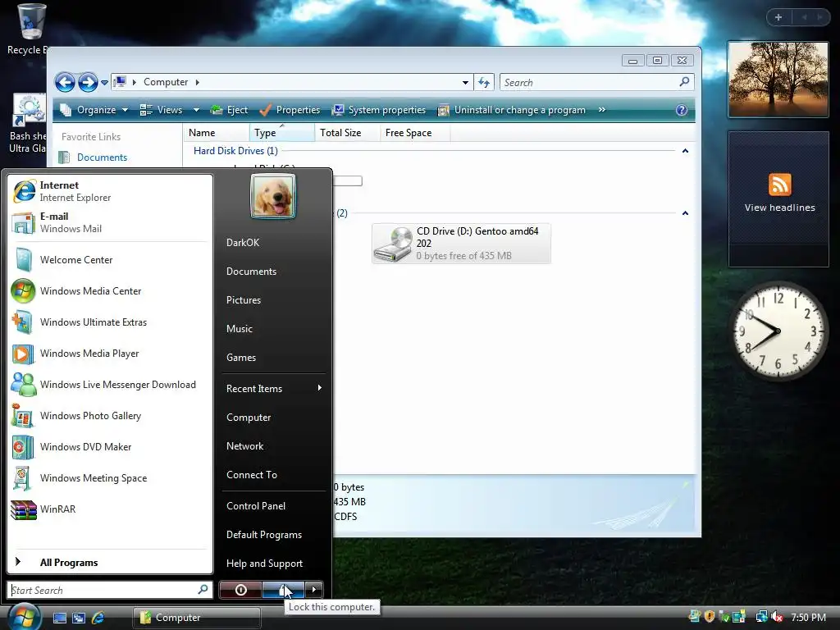Click the search magnifier in Explorer window

point(684,82)
